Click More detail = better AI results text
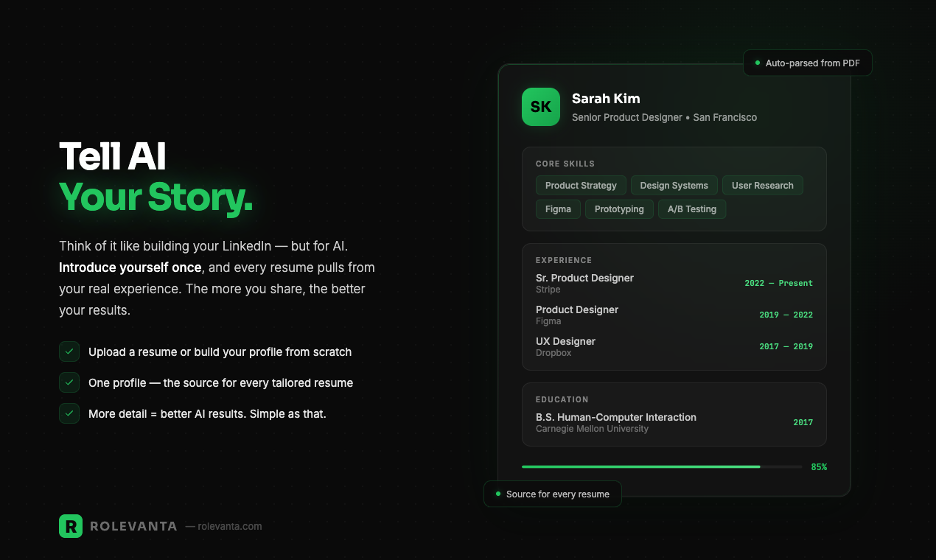The height and width of the screenshot is (560, 936). [x=207, y=413]
